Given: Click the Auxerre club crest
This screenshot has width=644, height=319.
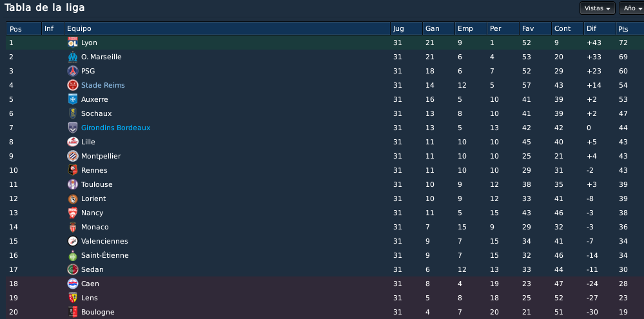Looking at the screenshot, I should pos(73,99).
